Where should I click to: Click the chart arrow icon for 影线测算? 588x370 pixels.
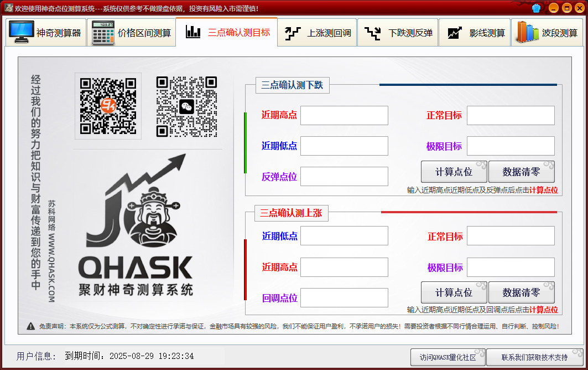[455, 33]
